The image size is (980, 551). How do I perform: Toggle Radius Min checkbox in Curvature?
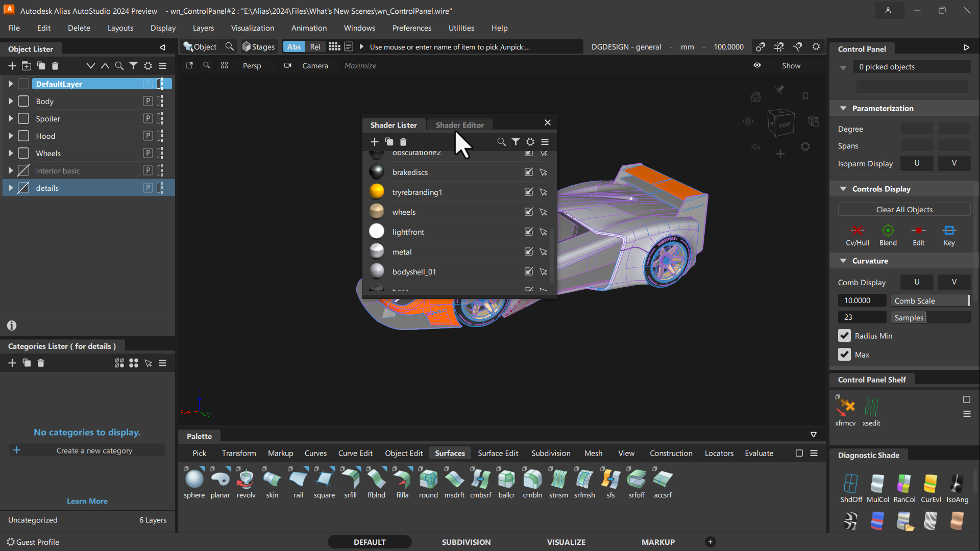pos(844,335)
